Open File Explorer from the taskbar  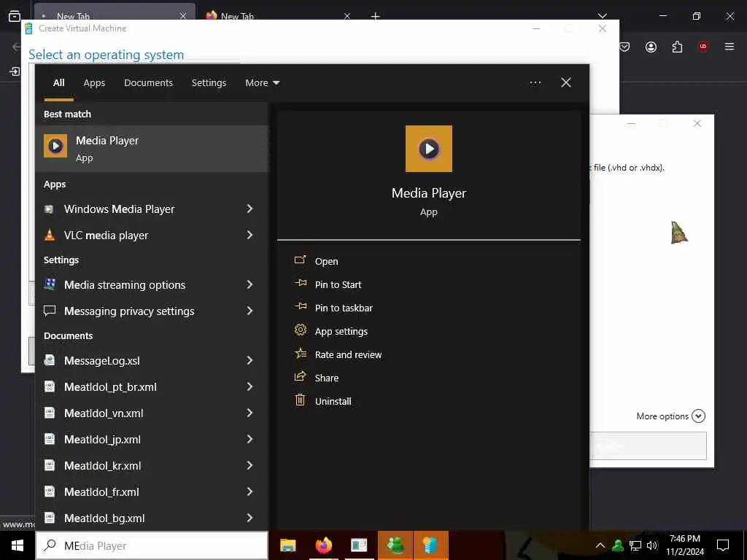click(287, 545)
